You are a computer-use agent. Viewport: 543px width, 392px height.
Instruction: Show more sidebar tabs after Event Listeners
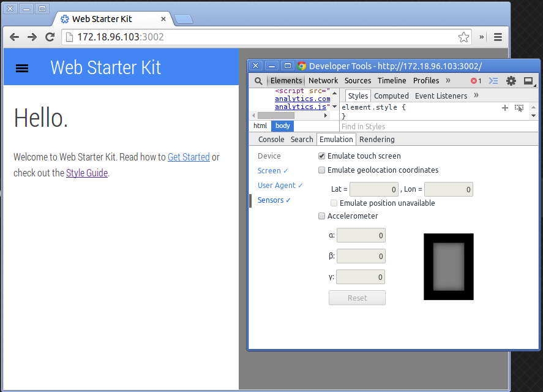(476, 96)
